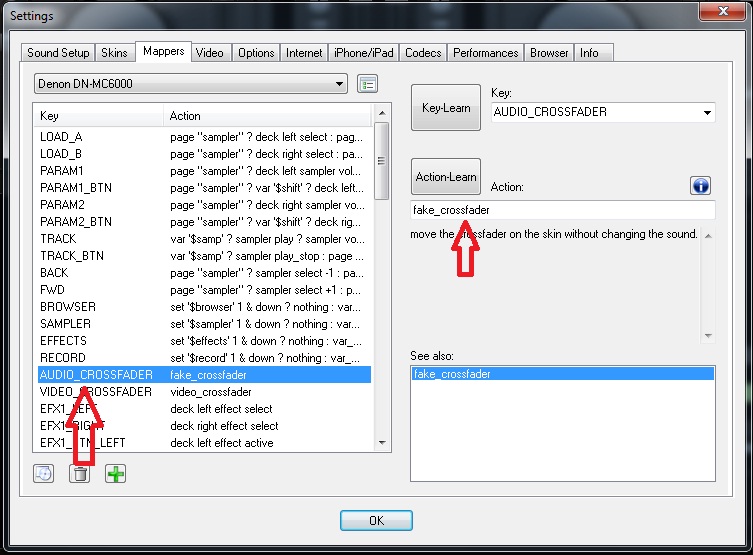Select the BROWSER key row
The image size is (753, 555).
tap(204, 307)
